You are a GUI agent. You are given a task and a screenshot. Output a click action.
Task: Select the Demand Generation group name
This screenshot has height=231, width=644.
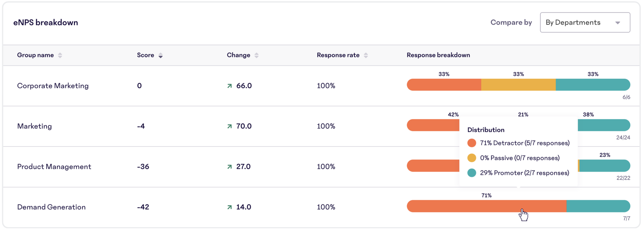pyautogui.click(x=51, y=207)
